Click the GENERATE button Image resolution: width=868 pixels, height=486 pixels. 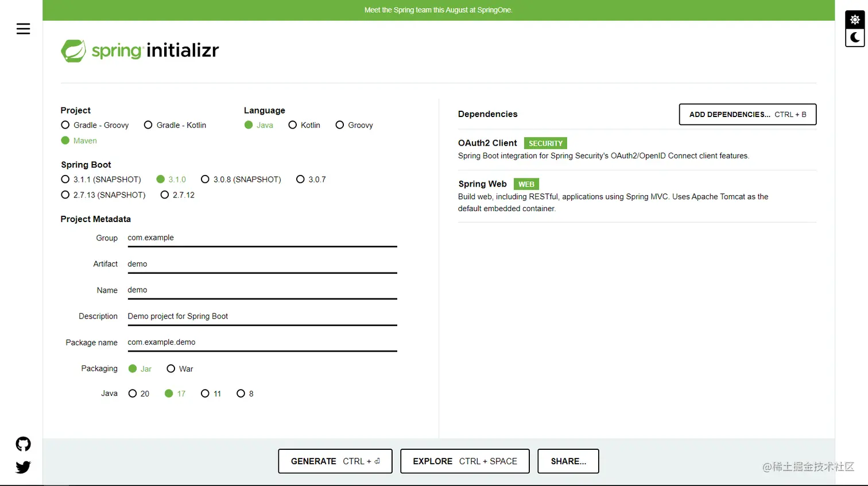[335, 461]
